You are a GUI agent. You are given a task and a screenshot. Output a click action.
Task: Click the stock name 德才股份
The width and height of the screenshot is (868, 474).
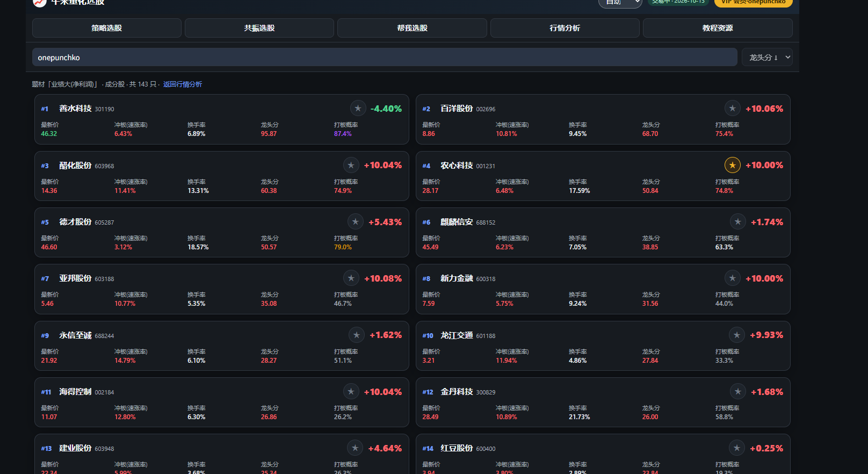[x=75, y=222]
